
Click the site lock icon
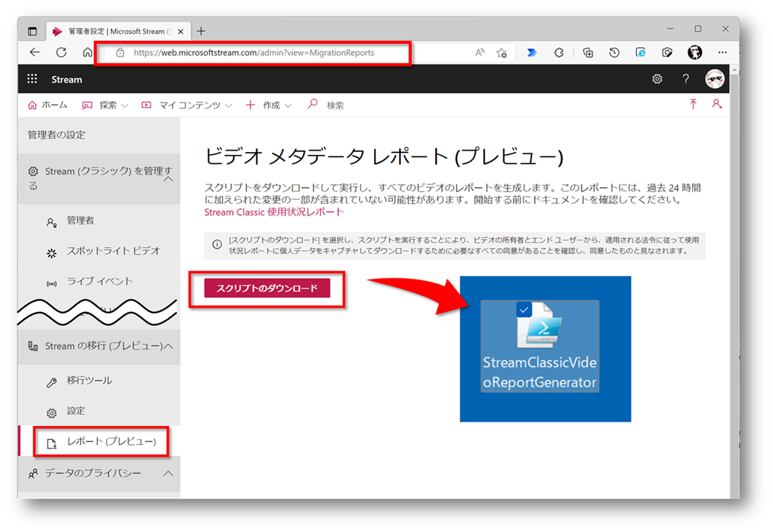[x=120, y=53]
